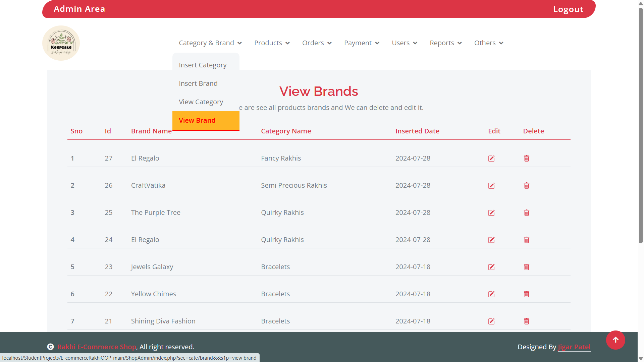Click the vertical page scrollbar thumb
The image size is (644, 362).
coord(641,126)
